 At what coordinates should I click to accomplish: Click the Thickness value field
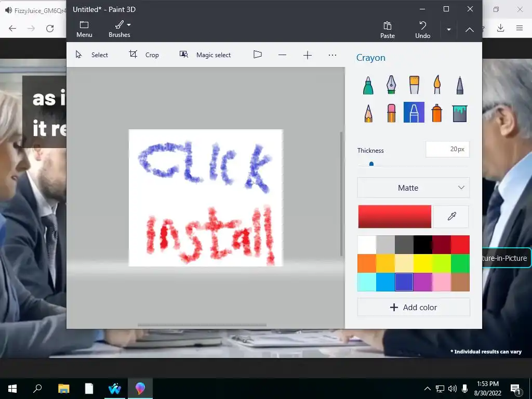coord(447,149)
